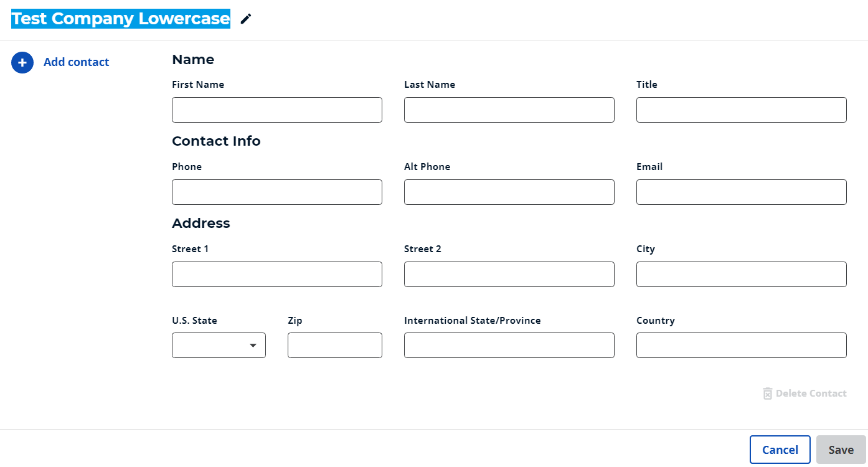This screenshot has height=467, width=868.
Task: Click the Street 1 input
Action: click(x=277, y=274)
